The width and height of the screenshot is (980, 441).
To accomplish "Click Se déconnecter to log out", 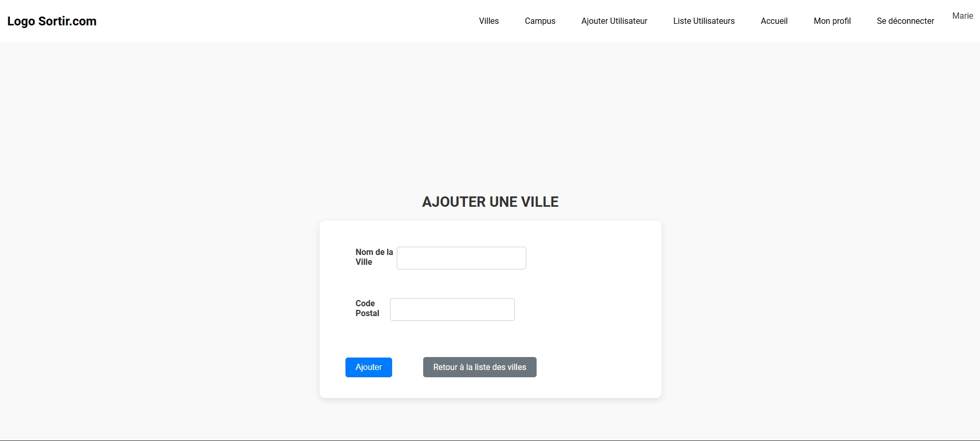I will tap(905, 21).
